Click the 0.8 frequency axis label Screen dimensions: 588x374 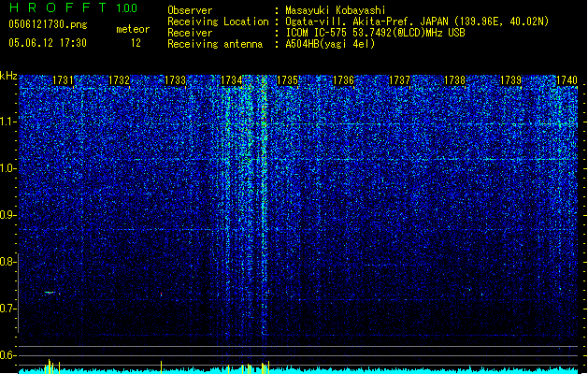tap(7, 262)
